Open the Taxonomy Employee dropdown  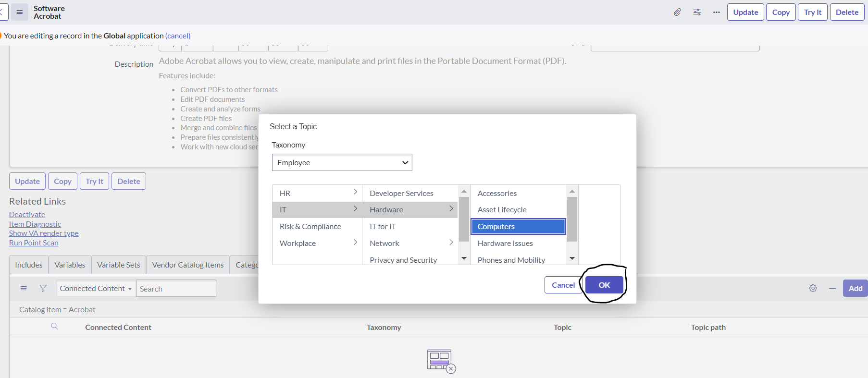pyautogui.click(x=342, y=162)
